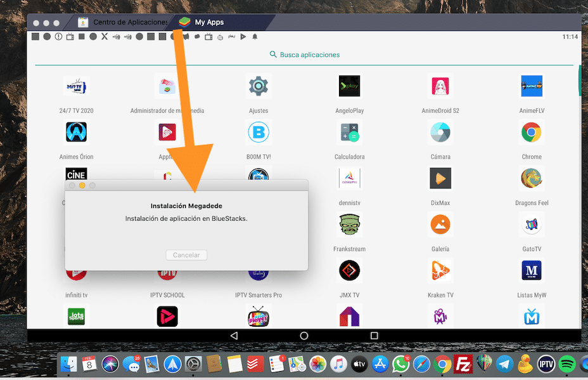Open the DixMax app
This screenshot has width=588, height=380.
coord(440,179)
